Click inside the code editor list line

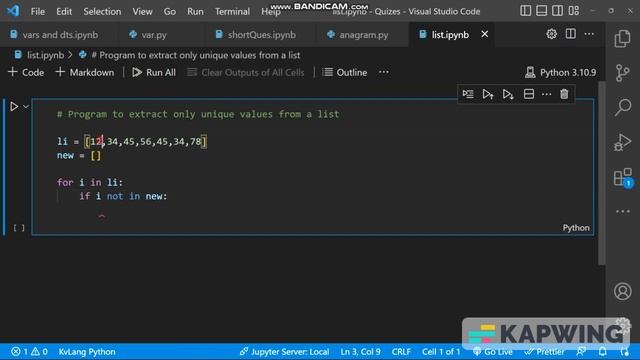click(x=132, y=142)
